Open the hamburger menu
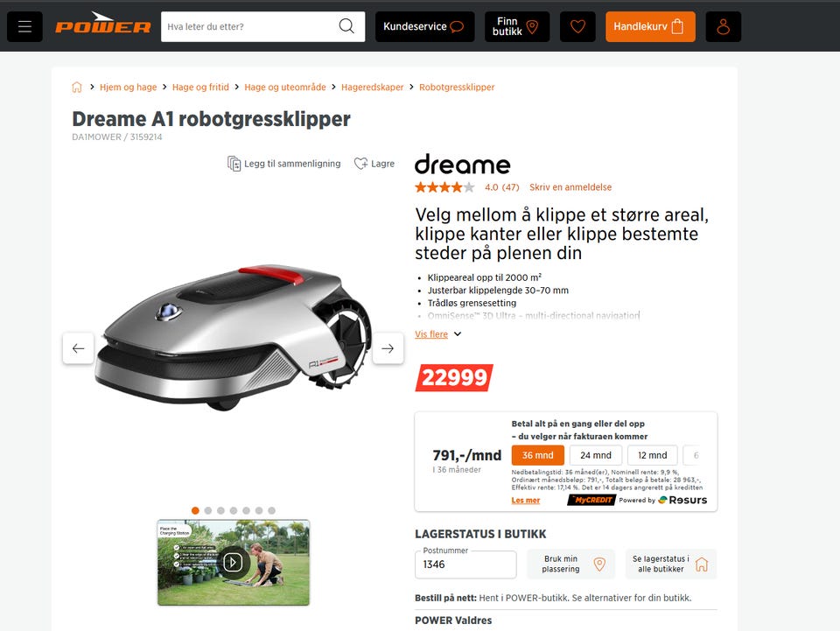 (24, 27)
